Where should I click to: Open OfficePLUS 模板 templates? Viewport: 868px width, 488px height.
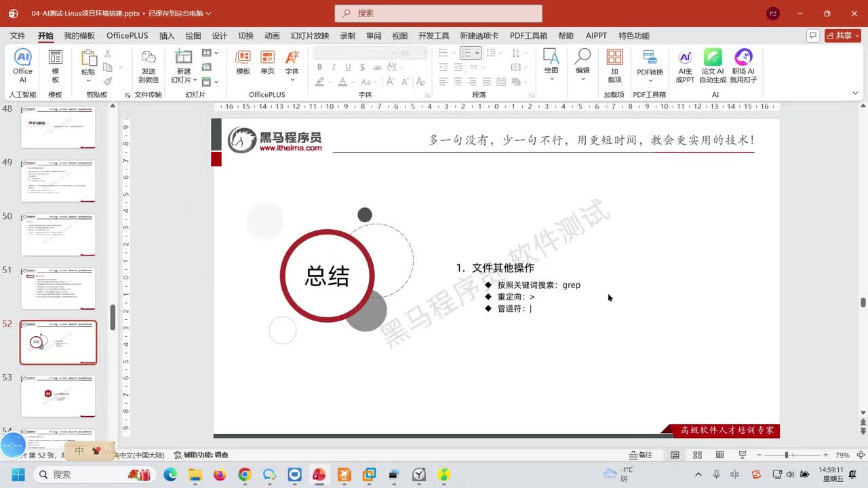243,62
